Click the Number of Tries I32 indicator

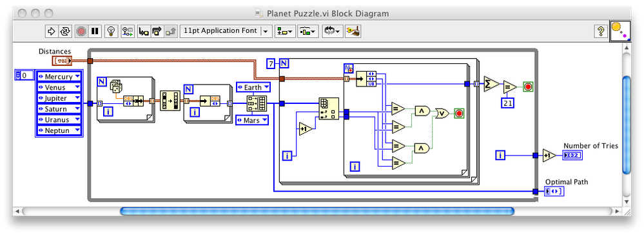click(x=573, y=155)
